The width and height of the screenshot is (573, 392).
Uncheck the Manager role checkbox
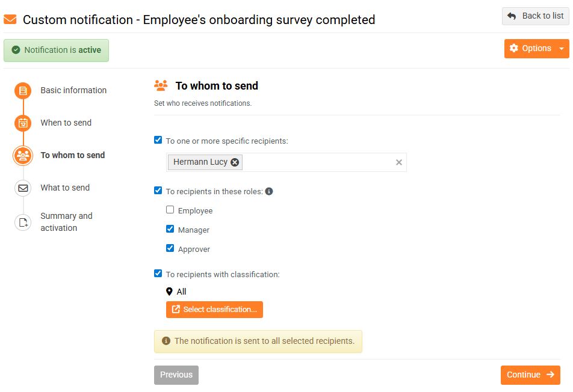coord(170,230)
